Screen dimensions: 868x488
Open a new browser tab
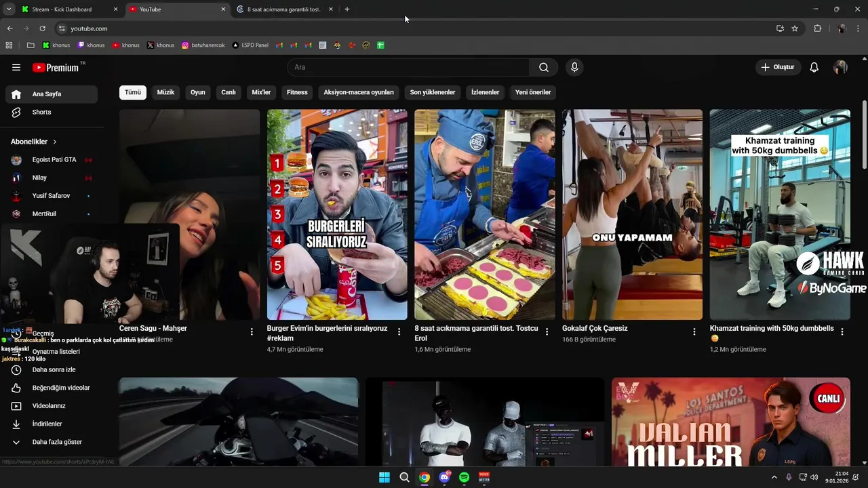click(347, 9)
